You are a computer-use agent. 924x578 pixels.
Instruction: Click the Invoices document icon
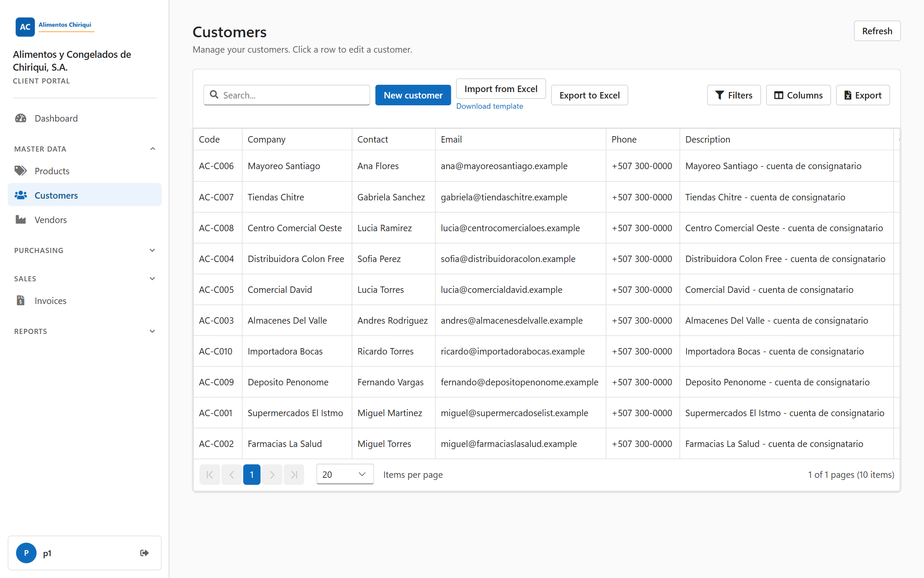[21, 301]
